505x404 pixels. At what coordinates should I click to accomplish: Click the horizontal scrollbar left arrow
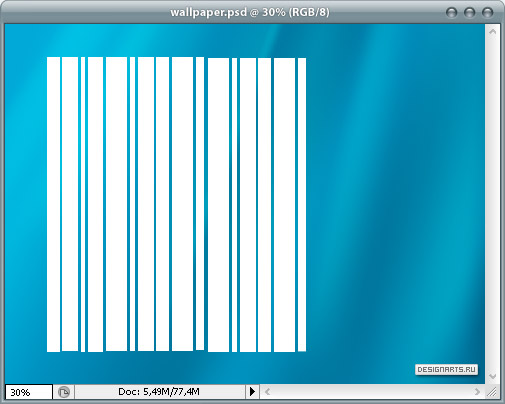tap(267, 392)
